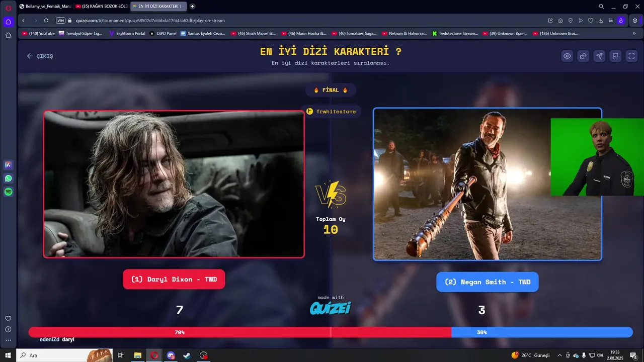Screen dimensions: 644x362
Task: Vote for (1) Daryl Dixon - TWD
Action: [x=174, y=279]
